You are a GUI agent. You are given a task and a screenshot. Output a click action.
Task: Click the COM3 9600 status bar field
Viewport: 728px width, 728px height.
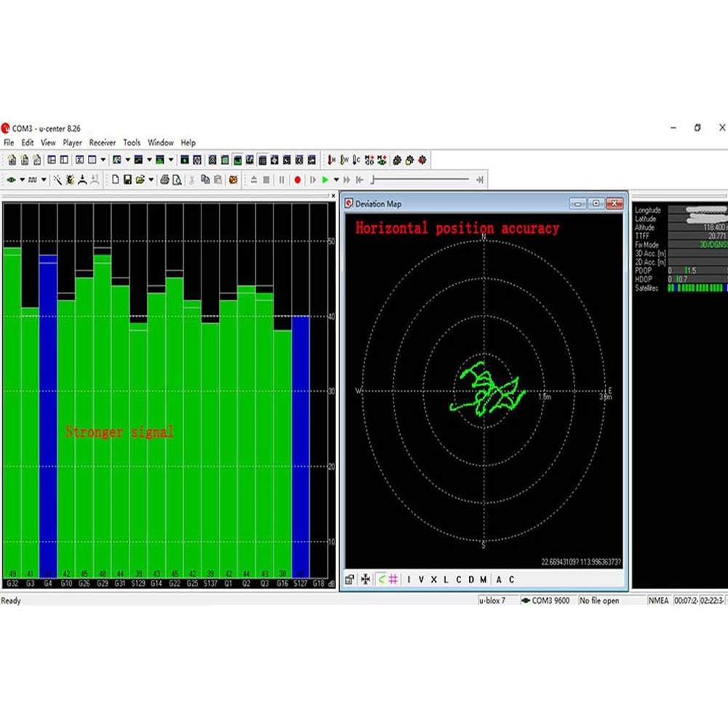click(x=548, y=601)
